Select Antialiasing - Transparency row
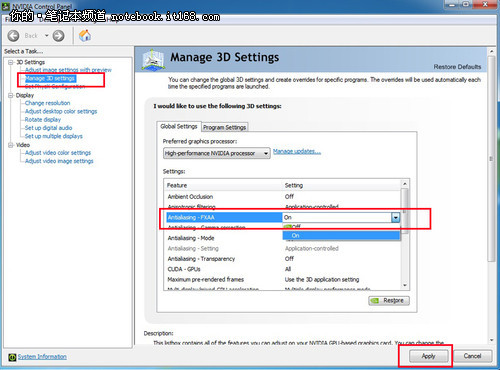 (x=283, y=259)
